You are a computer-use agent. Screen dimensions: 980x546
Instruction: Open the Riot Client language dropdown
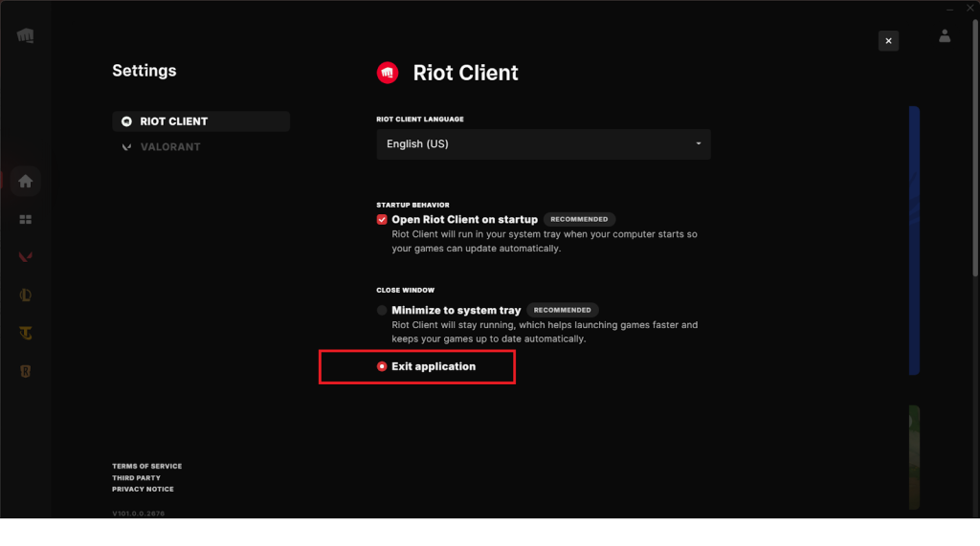click(544, 144)
